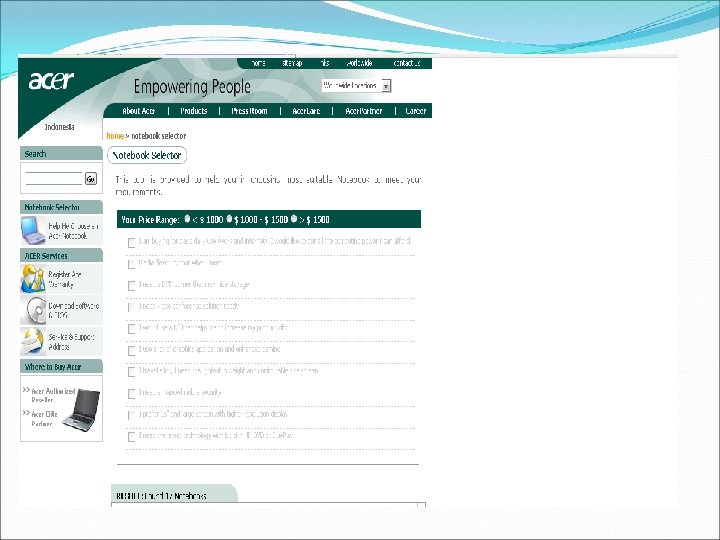The image size is (720, 540).
Task: Open the Download Software & BIOS link
Action: (x=74, y=310)
